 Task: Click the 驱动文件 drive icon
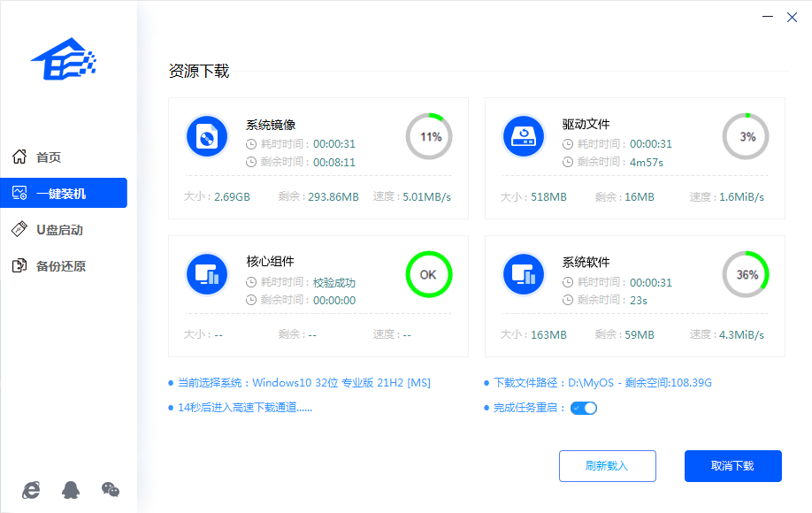[524, 137]
